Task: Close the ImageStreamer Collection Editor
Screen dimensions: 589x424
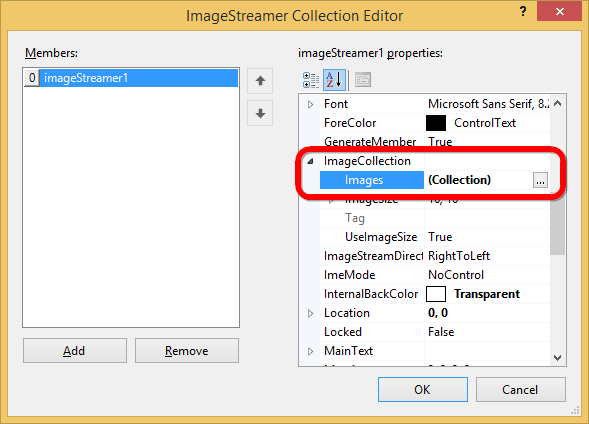Action: pyautogui.click(x=559, y=12)
